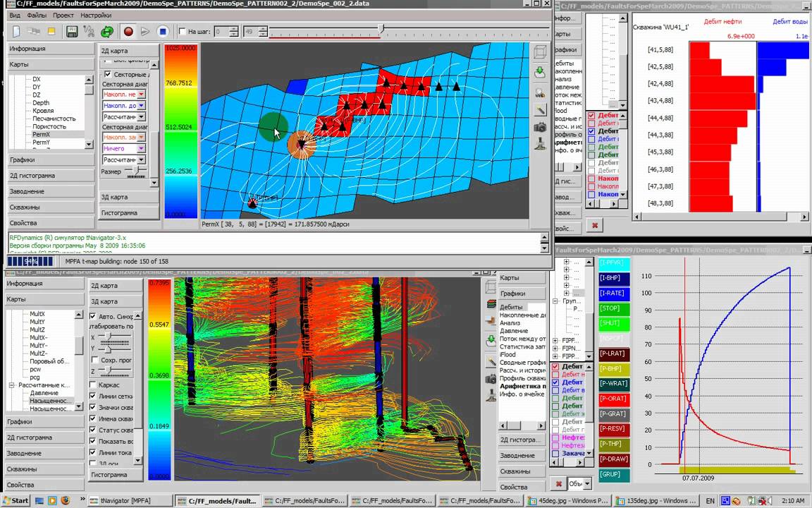Click the 3D cube wireframe icon beside the map

[540, 52]
